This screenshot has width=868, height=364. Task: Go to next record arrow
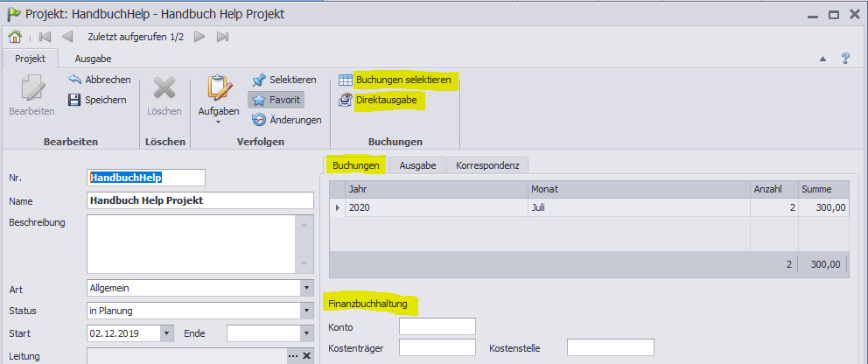pyautogui.click(x=199, y=37)
